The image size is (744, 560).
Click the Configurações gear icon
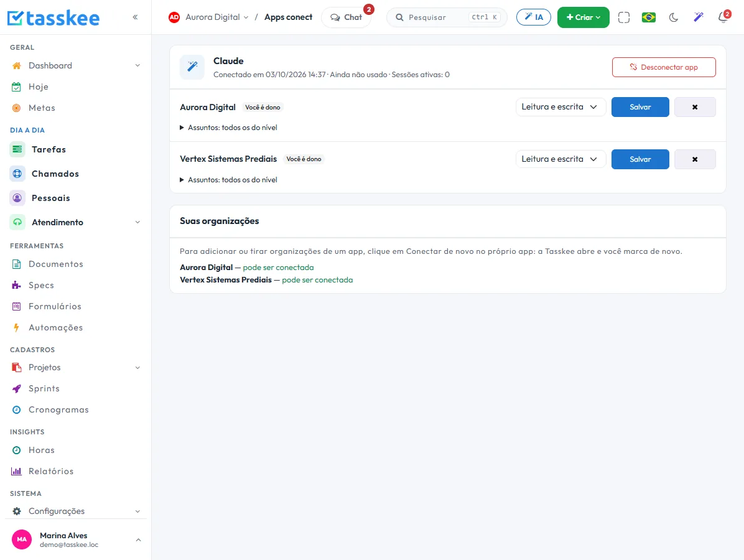(17, 511)
